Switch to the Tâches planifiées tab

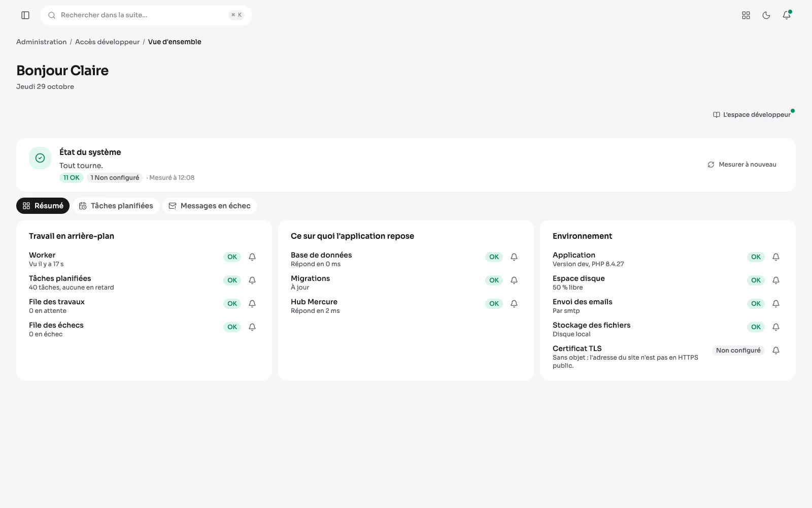pyautogui.click(x=116, y=206)
